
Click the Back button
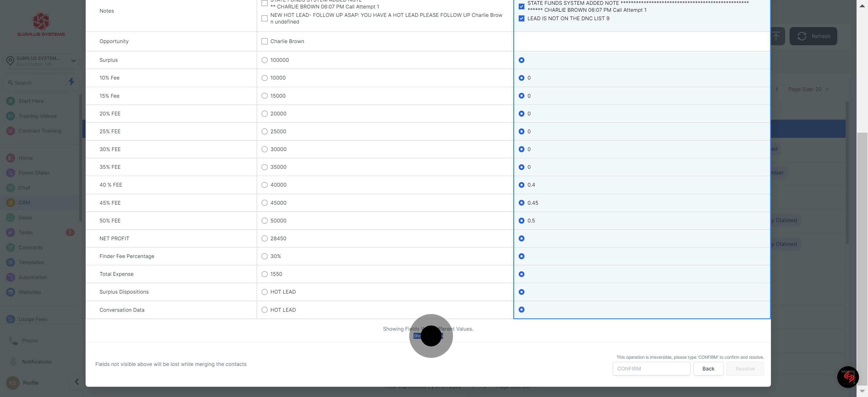click(x=708, y=368)
